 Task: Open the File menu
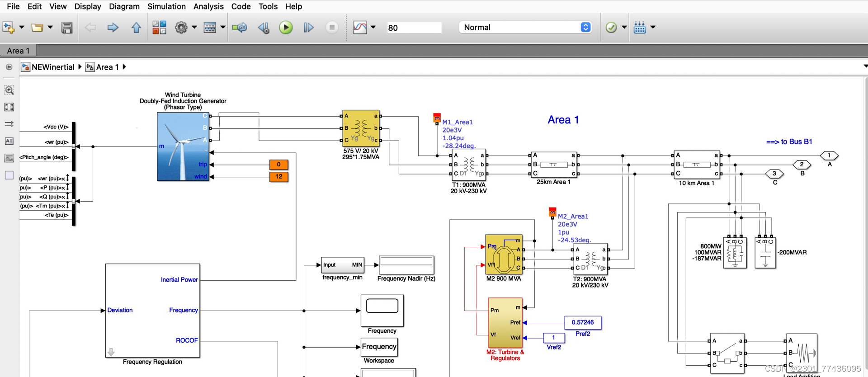point(13,6)
